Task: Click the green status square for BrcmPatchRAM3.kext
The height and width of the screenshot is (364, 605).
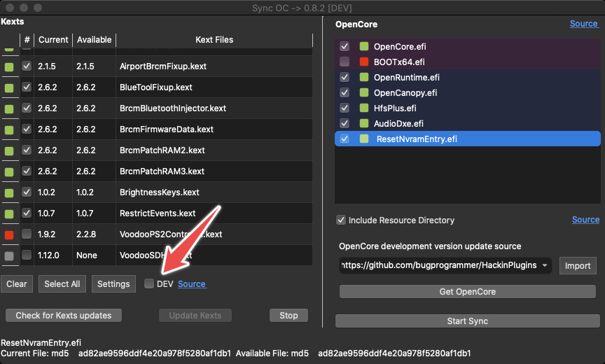Action: (9, 172)
